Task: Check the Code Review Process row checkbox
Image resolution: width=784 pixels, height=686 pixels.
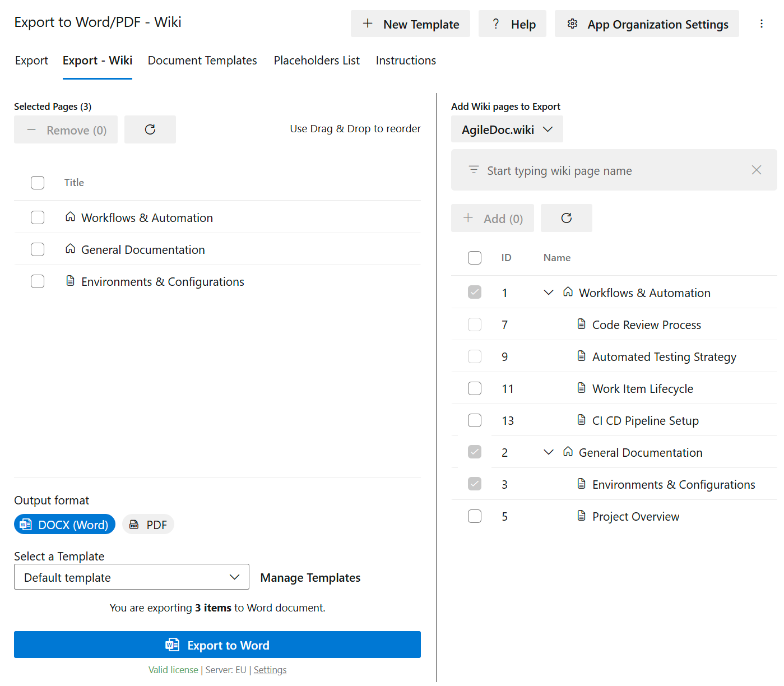Action: coord(475,325)
